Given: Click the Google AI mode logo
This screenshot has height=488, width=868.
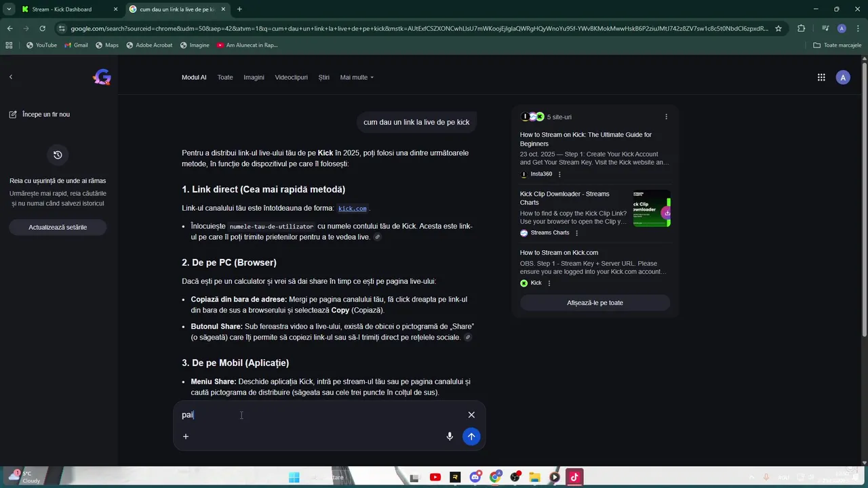Looking at the screenshot, I should coord(102,77).
